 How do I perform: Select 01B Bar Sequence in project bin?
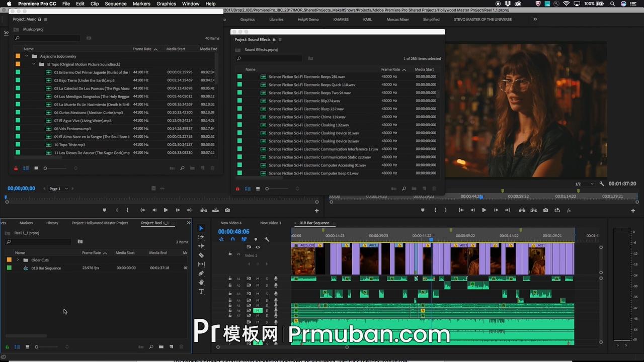46,268
